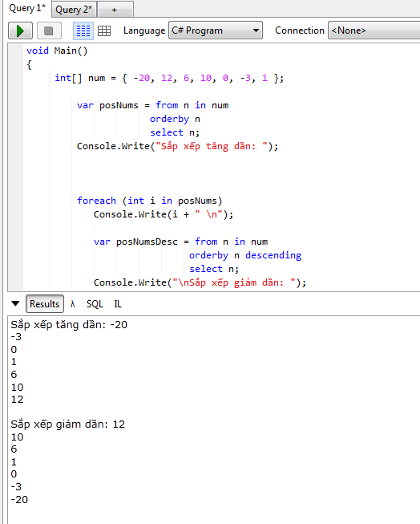Open the SQL output tab
Screen dimensions: 420x524
95,304
